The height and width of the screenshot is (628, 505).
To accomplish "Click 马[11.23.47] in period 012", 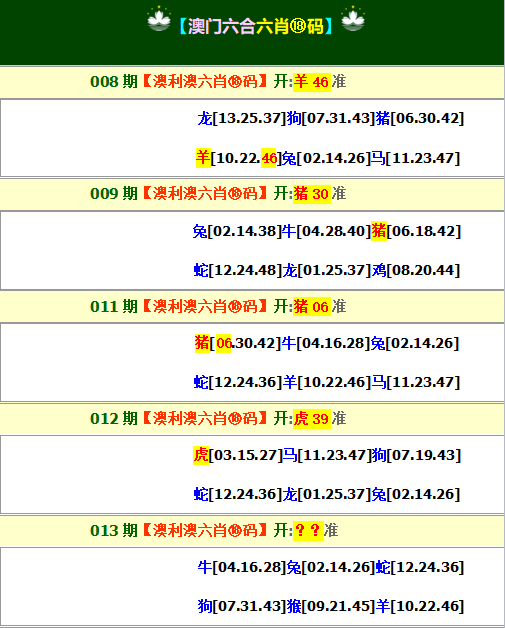I will (327, 455).
